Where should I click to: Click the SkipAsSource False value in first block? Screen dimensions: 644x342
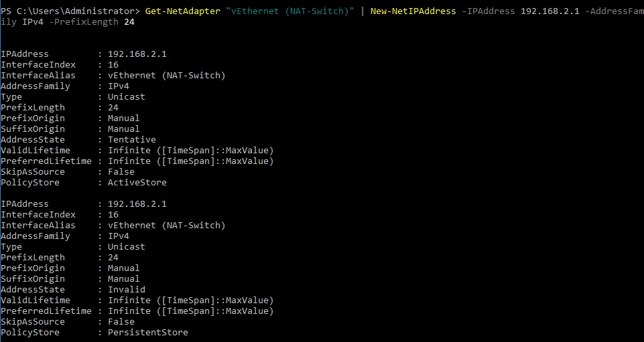(121, 172)
